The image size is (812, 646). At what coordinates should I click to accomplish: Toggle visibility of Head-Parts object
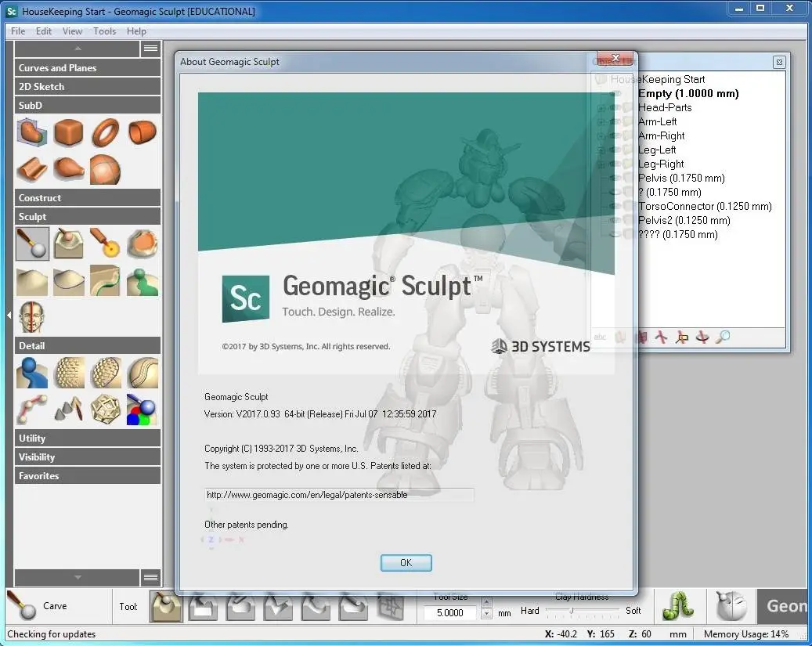coord(615,107)
